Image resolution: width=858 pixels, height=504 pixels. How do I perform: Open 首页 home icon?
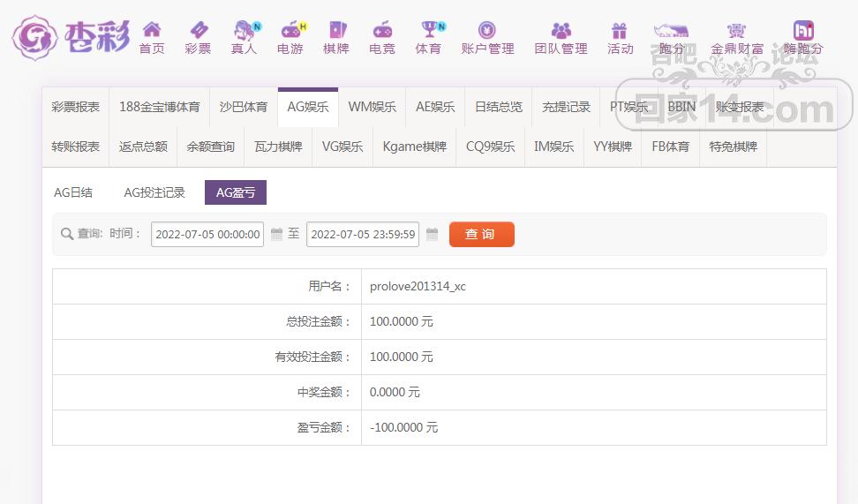[x=152, y=30]
